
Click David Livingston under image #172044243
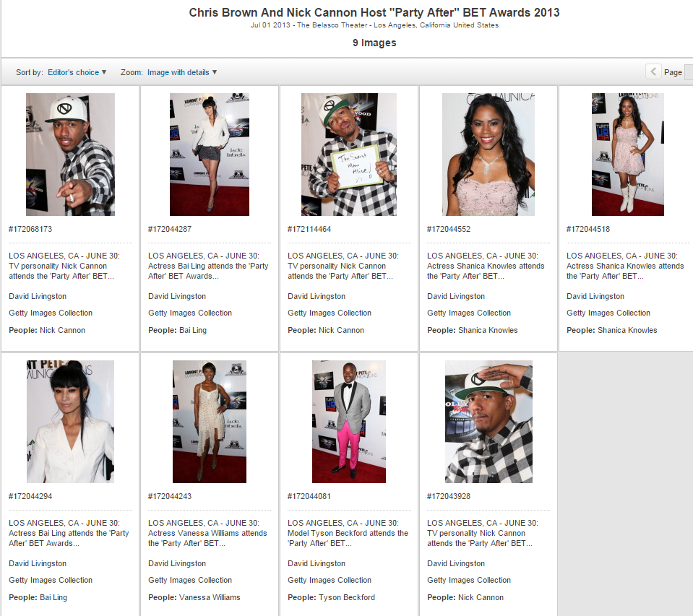tap(177, 563)
